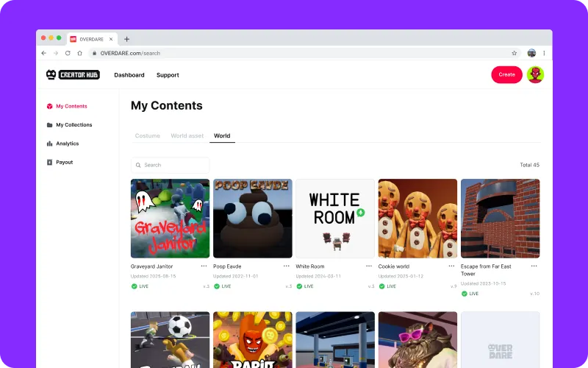588x368 pixels.
Task: Click the browser home icon
Action: coord(80,53)
